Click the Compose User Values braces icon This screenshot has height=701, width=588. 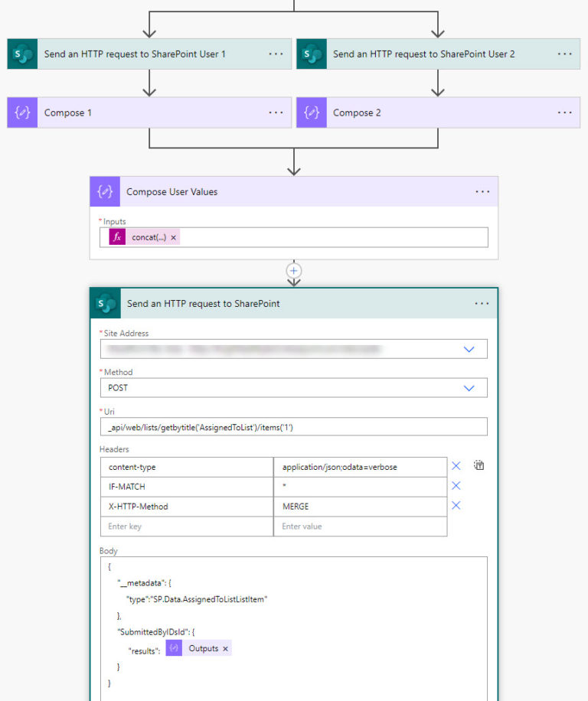pos(104,191)
